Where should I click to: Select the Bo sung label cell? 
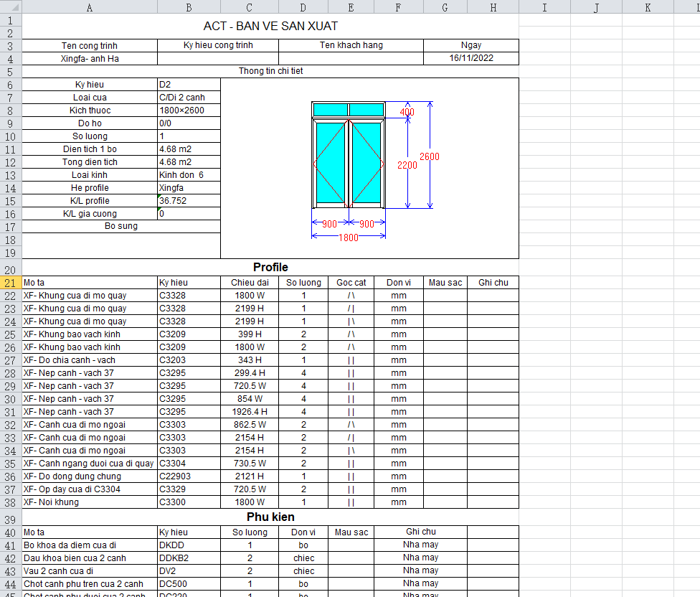point(121,227)
